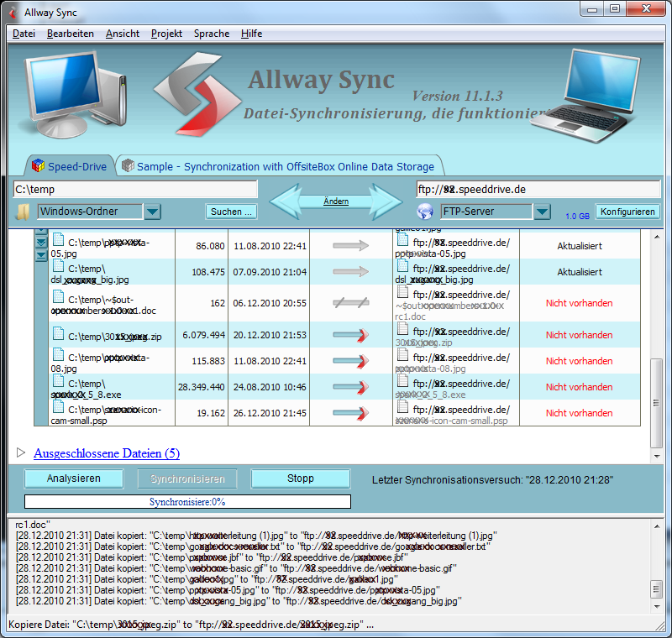Click the crossed-out arrow in the .doc row

point(351,303)
